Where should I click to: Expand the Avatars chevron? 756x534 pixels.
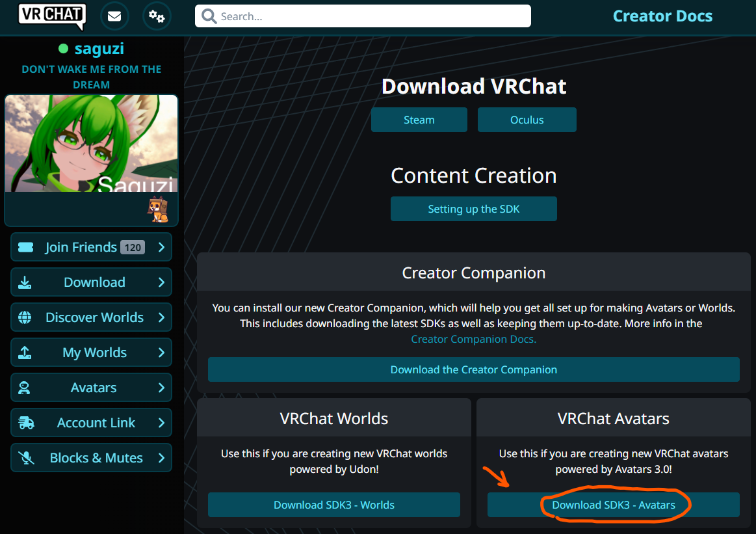161,388
